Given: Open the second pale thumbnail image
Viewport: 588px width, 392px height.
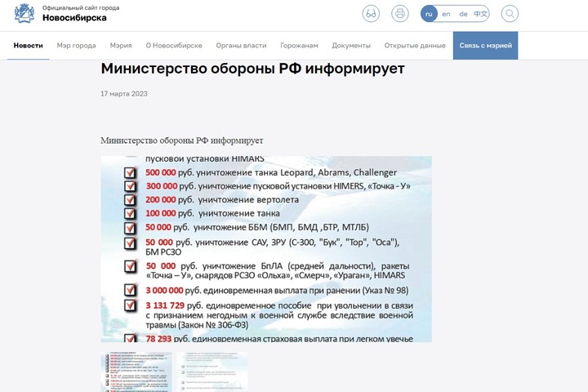Looking at the screenshot, I should coord(212,372).
